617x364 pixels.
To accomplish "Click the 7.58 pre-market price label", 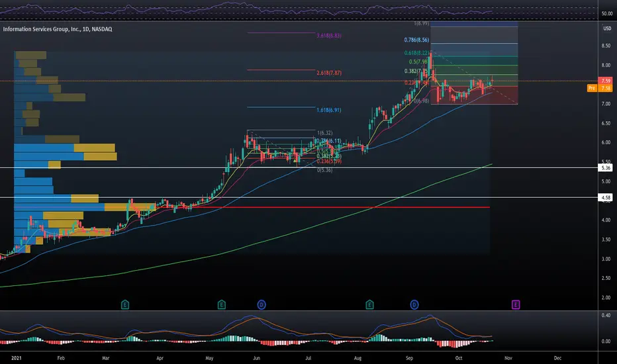I will pyautogui.click(x=605, y=88).
